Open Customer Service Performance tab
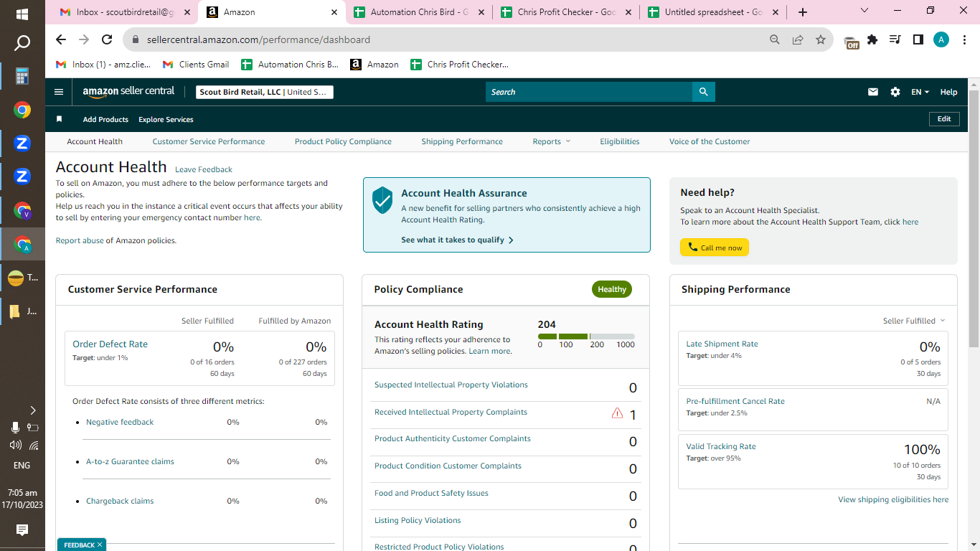980x551 pixels. [x=209, y=141]
